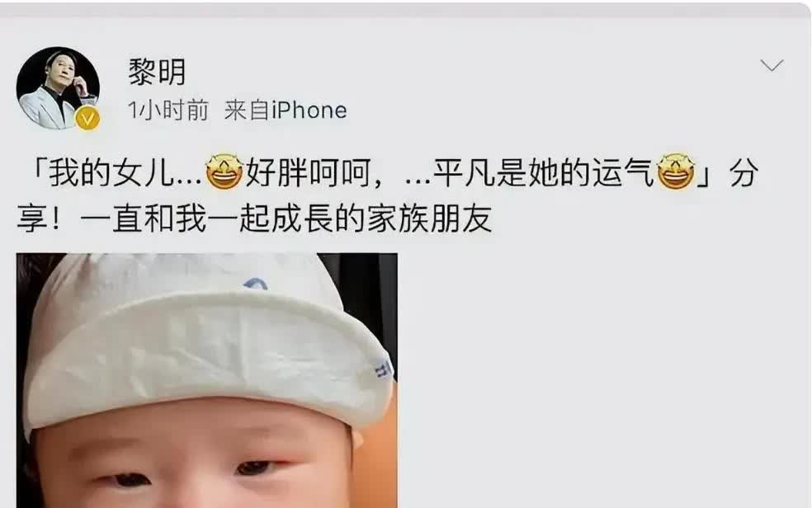Tap empty card area beside the photo
The image size is (812, 508).
coord(601,380)
